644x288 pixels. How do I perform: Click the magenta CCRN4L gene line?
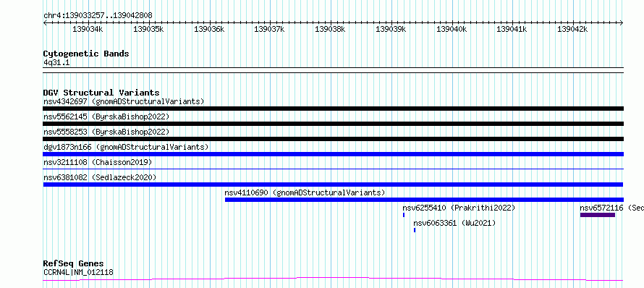(x=334, y=279)
